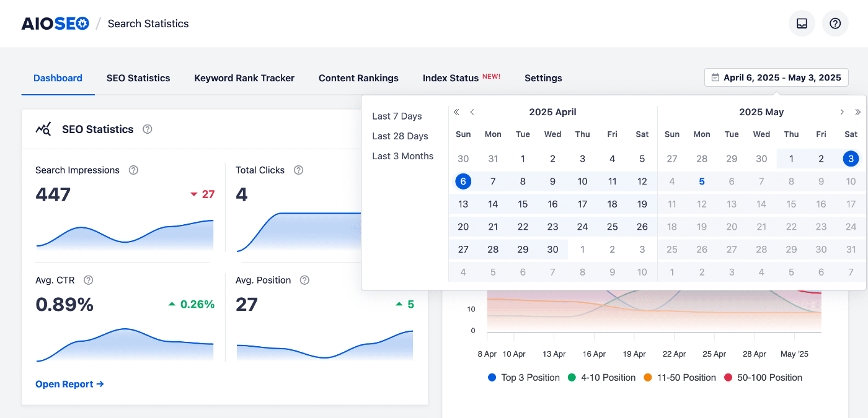Image resolution: width=868 pixels, height=418 pixels.
Task: Toggle 4-10 Position legend item
Action: [602, 377]
